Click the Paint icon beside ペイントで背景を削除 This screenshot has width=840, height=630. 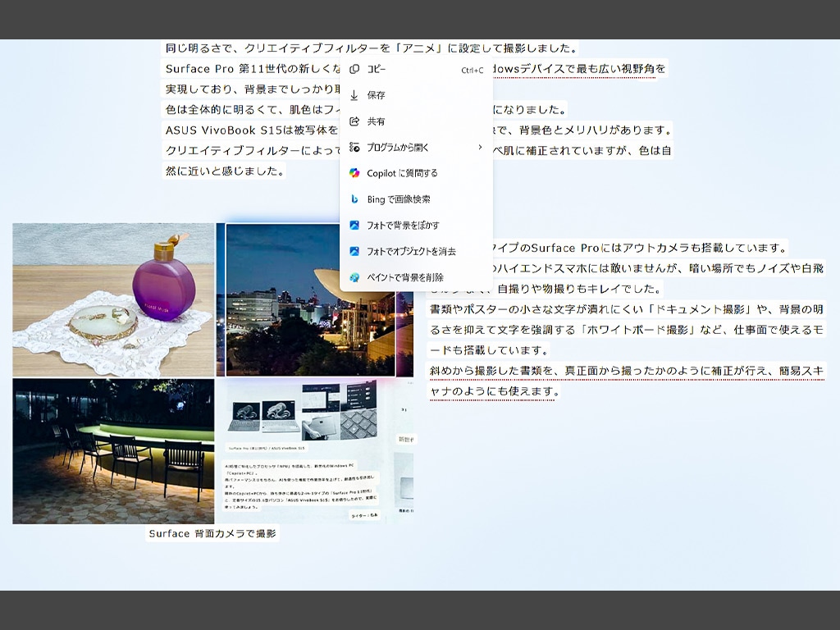pyautogui.click(x=354, y=277)
